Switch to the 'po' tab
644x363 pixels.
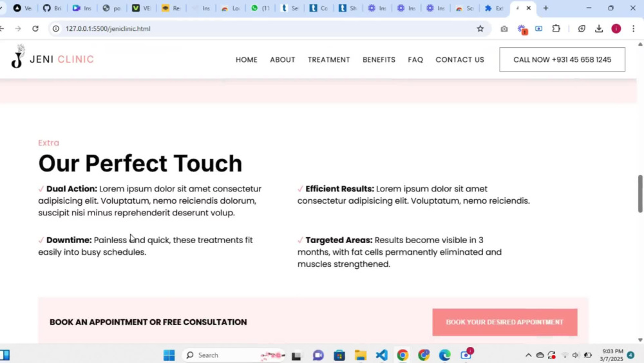[x=111, y=8]
